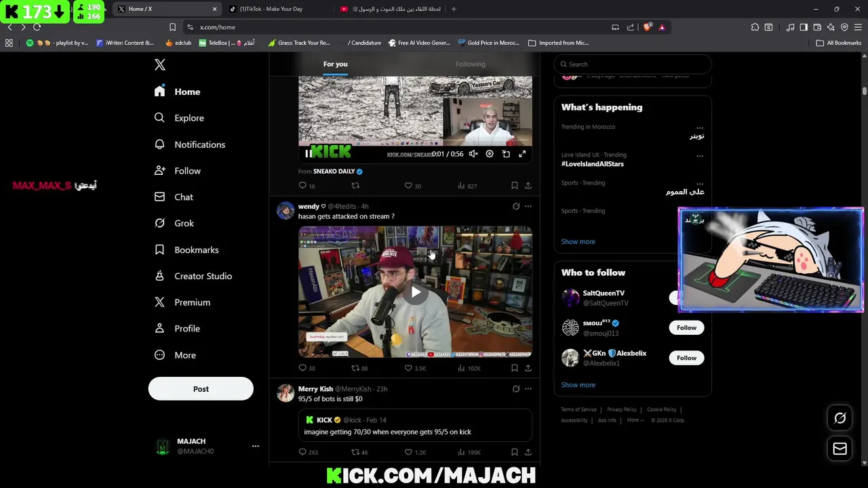The height and width of the screenshot is (488, 868).
Task: Show more under What's happening
Action: [578, 242]
